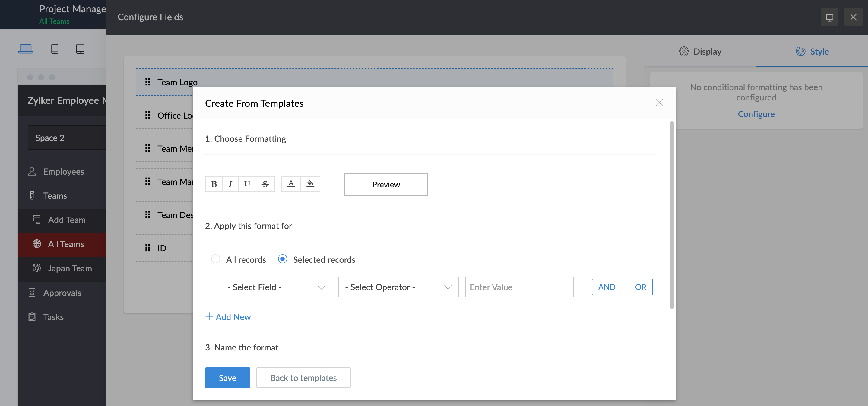Viewport: 868px width, 406px height.
Task: Toggle italic formatting
Action: pyautogui.click(x=230, y=184)
